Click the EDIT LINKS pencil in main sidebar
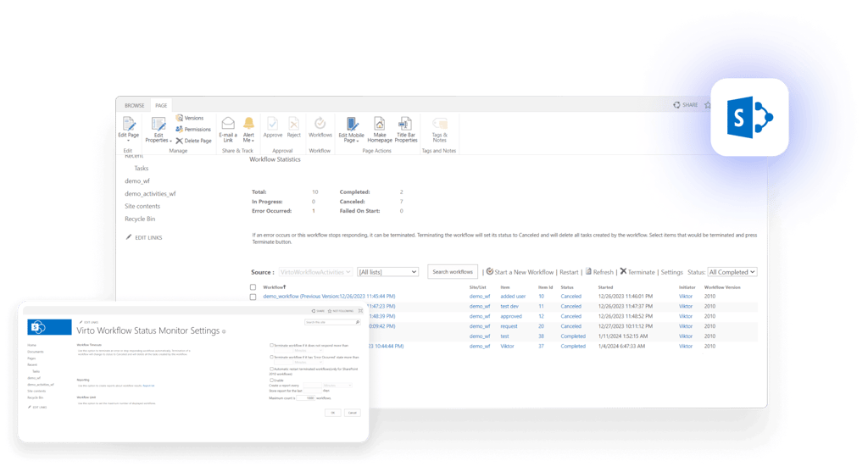 [x=129, y=236]
